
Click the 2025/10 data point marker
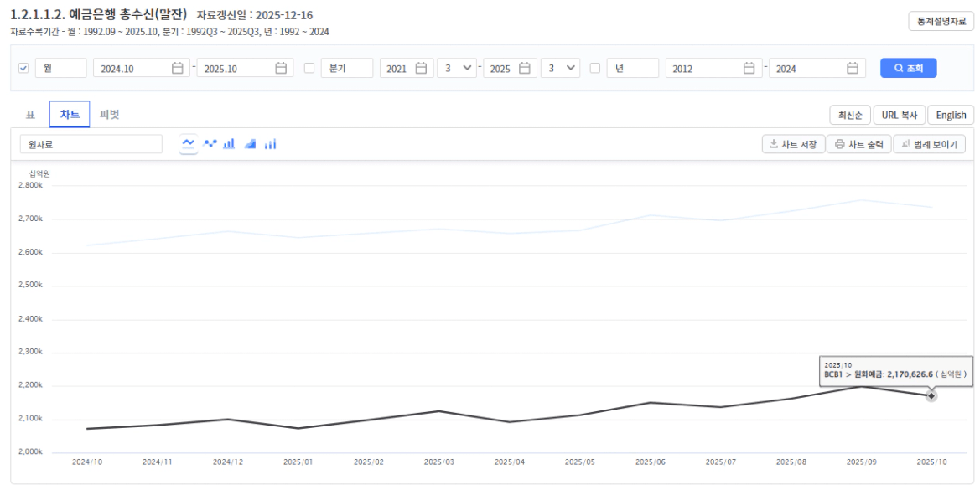[x=931, y=395]
